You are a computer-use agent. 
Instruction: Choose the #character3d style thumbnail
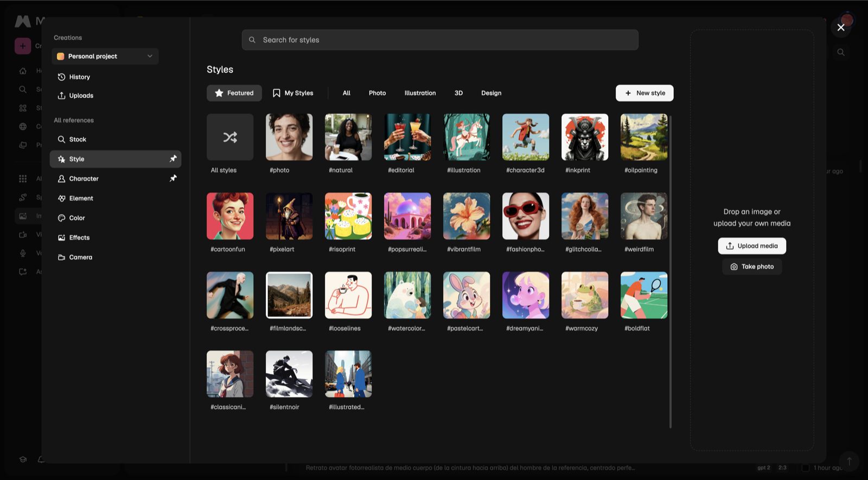coord(526,137)
